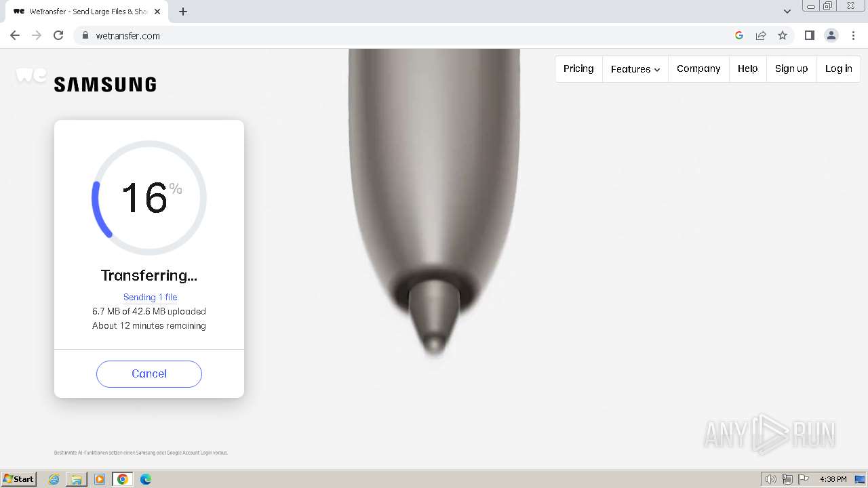Open the Chrome profile icon
The image size is (868, 488).
[x=831, y=35]
